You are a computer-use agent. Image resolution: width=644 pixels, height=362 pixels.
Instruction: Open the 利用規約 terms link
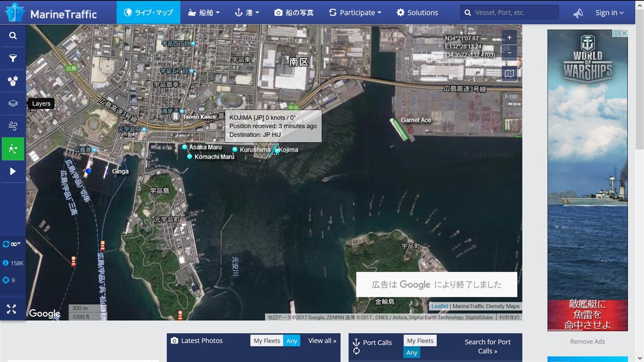coord(509,317)
